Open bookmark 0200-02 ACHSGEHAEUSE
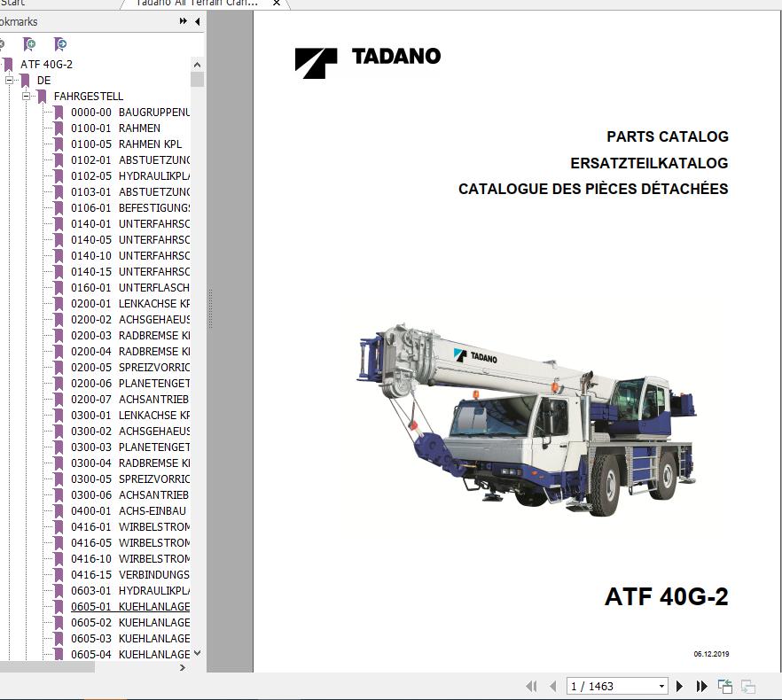The width and height of the screenshot is (782, 700). pos(129,320)
